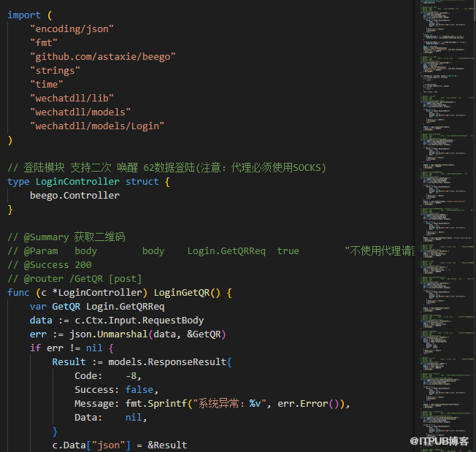Image resolution: width=476 pixels, height=452 pixels.
Task: Click the "fmt" import string
Action: (x=44, y=43)
